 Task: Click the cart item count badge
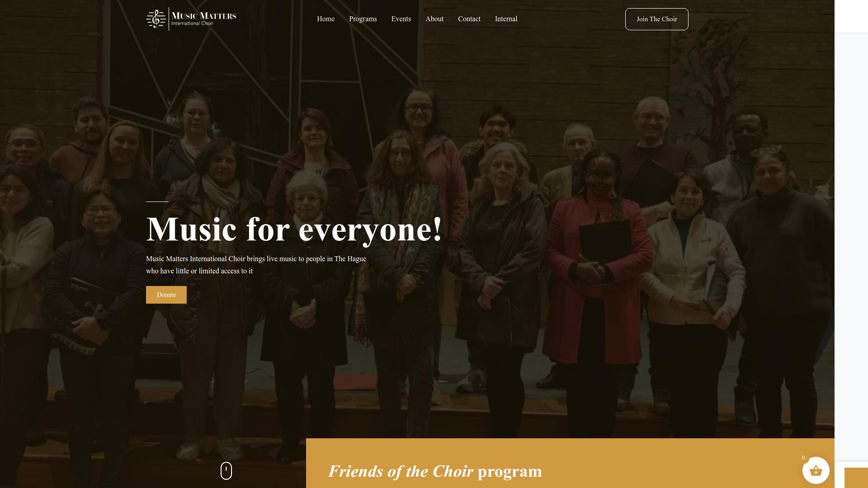(803, 458)
